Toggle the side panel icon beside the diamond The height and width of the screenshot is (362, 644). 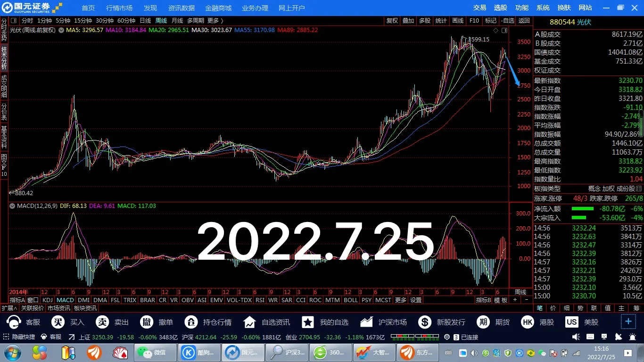(504, 30)
